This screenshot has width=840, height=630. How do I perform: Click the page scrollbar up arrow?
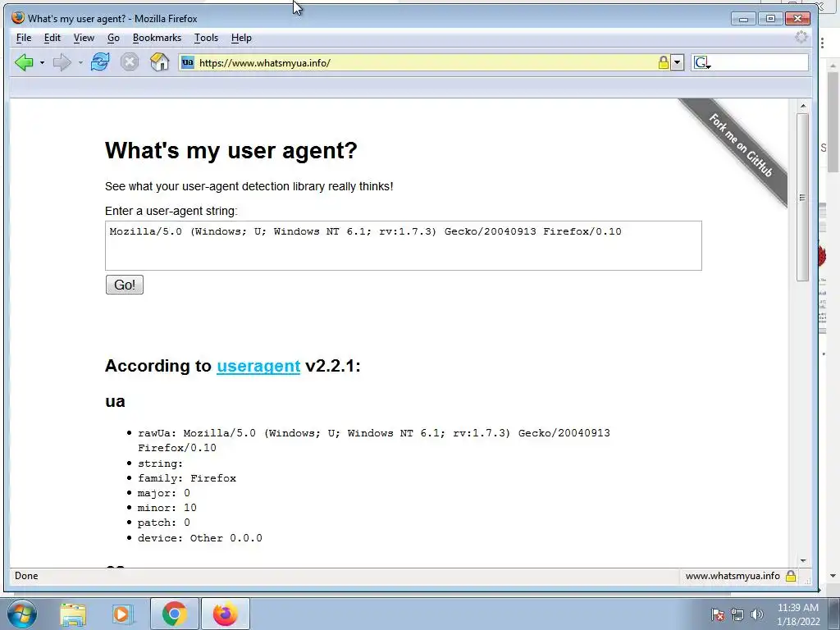802,106
